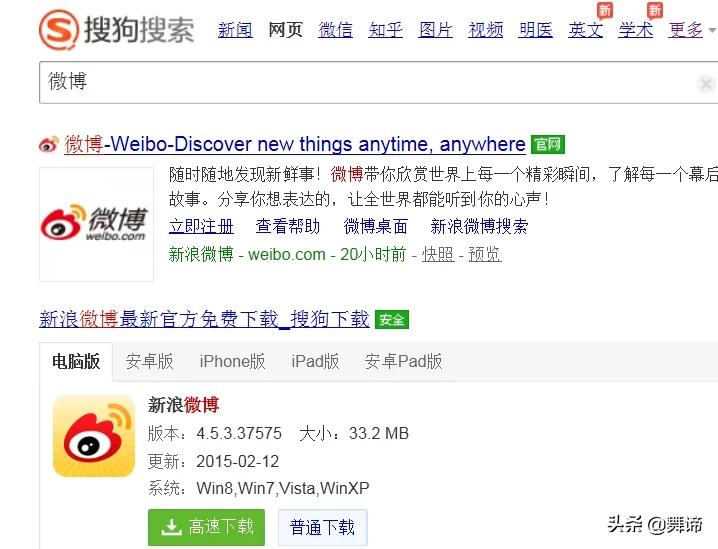This screenshot has width=718, height=549.
Task: Click the small Weibo favicon beside first result
Action: pos(49,144)
